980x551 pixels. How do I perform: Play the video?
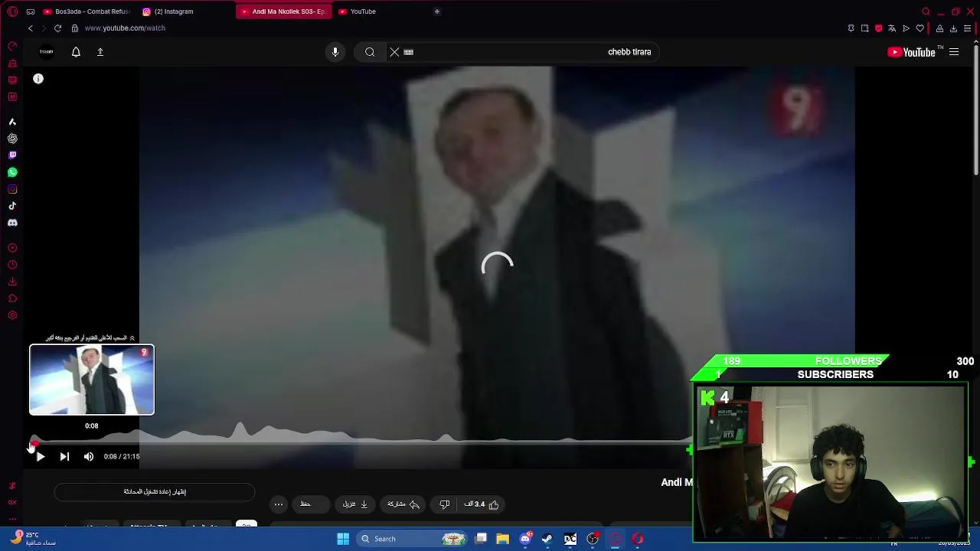coord(41,457)
